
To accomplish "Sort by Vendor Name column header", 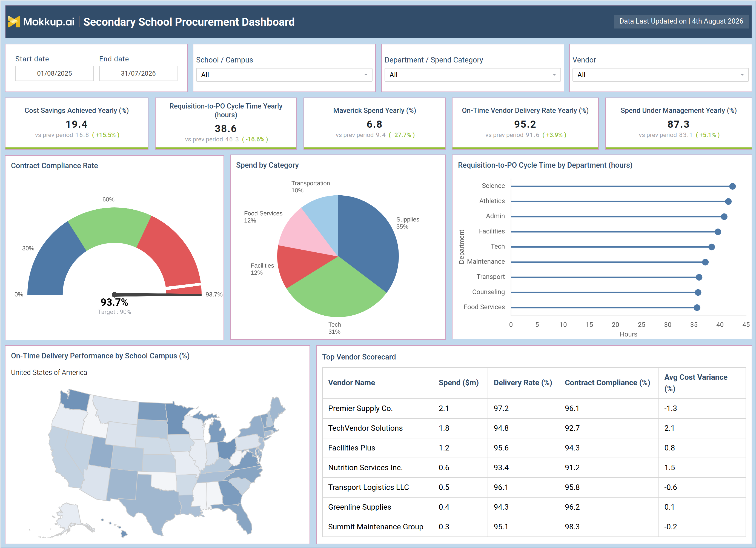I will coord(351,383).
